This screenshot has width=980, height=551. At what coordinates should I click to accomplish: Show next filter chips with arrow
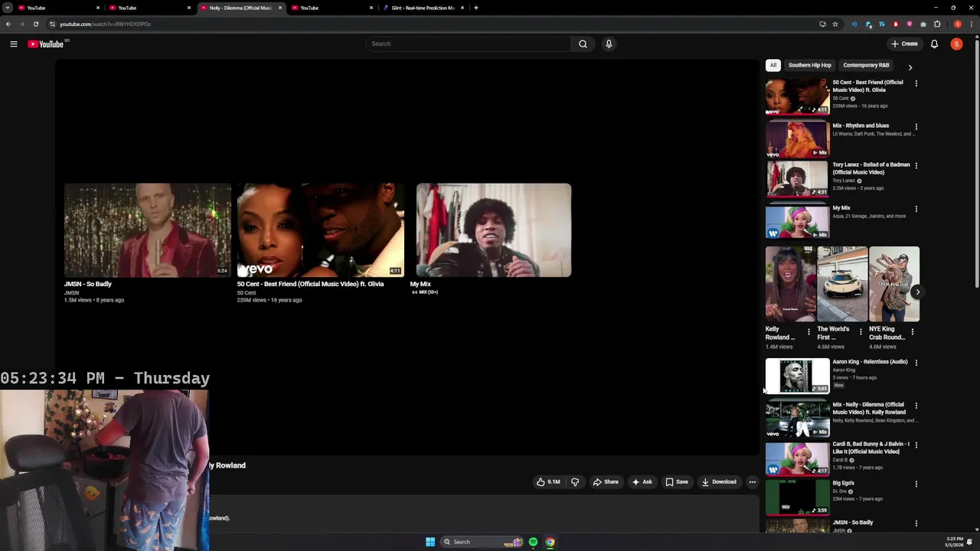point(910,67)
